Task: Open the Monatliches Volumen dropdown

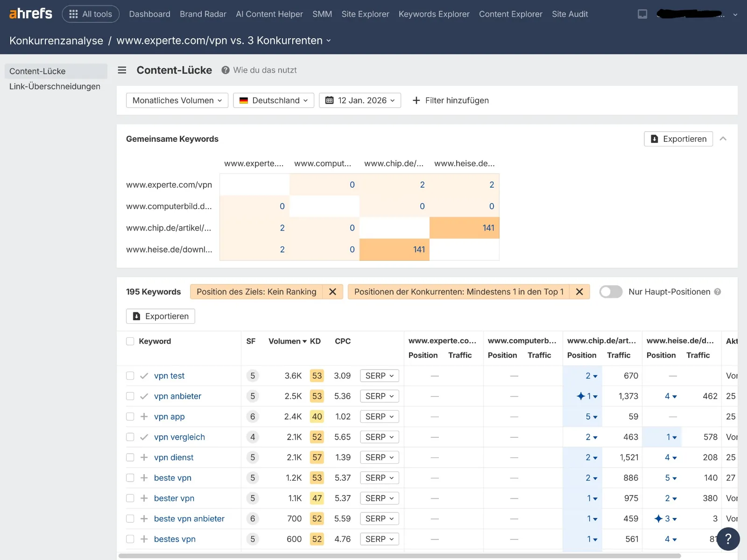Action: pos(177,100)
